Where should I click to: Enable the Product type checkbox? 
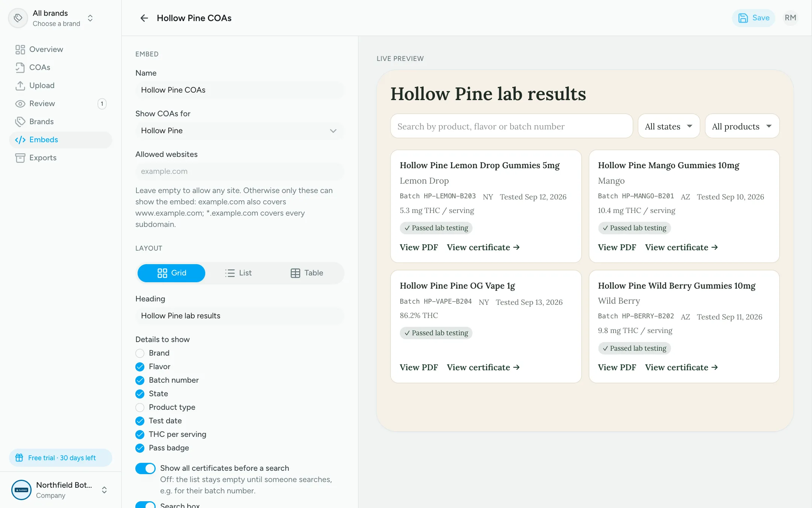(x=140, y=407)
